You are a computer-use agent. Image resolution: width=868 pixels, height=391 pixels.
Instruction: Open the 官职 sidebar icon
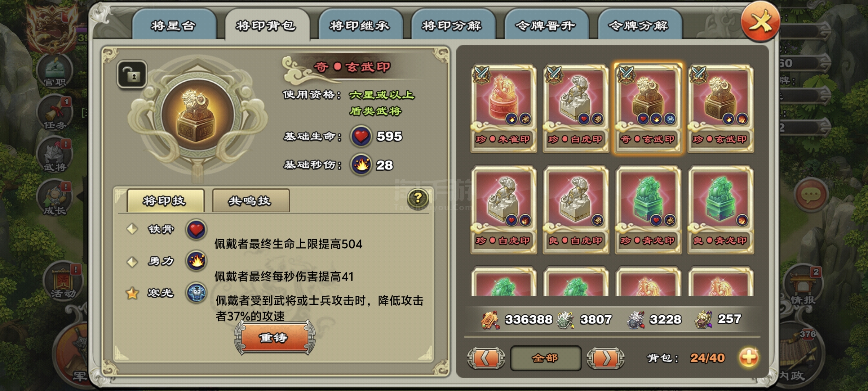tap(55, 71)
